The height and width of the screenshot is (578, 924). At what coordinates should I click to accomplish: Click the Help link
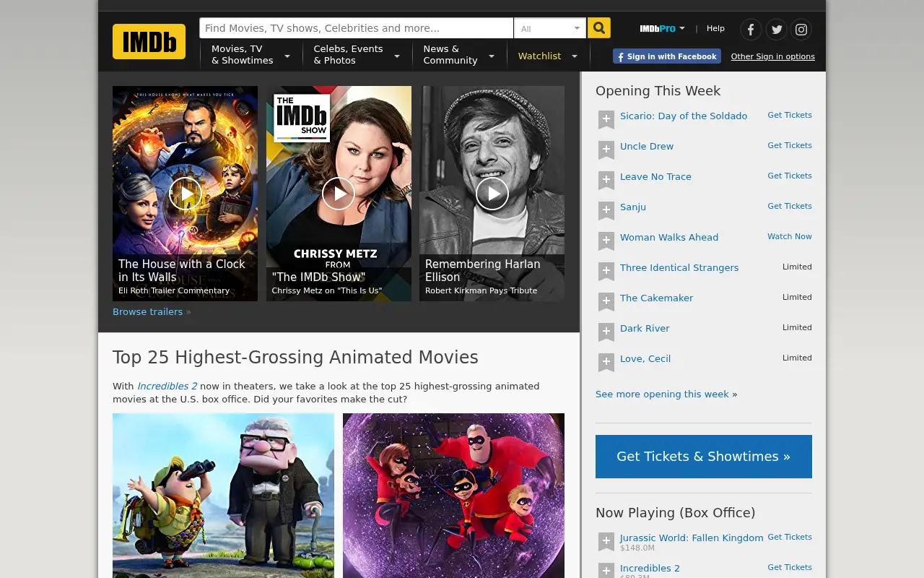[x=715, y=28]
